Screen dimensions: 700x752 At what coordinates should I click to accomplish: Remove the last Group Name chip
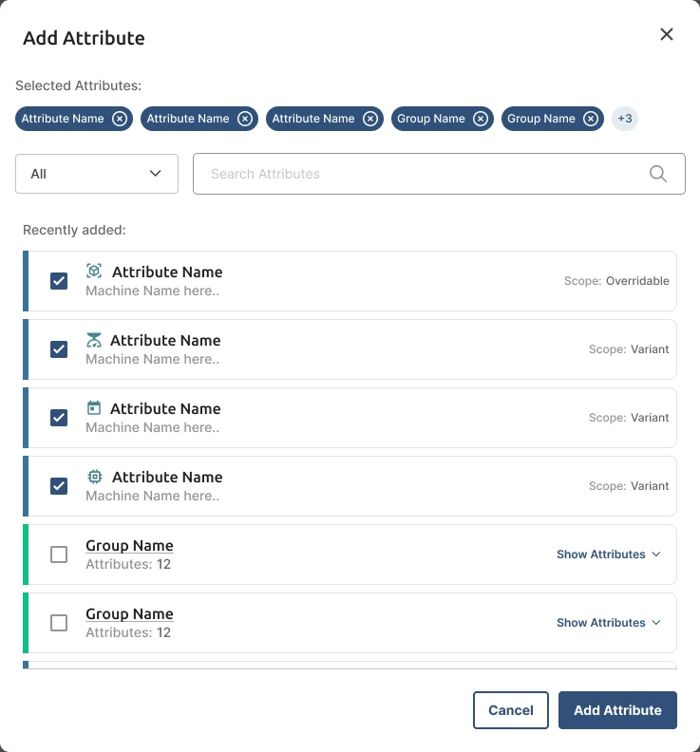591,119
